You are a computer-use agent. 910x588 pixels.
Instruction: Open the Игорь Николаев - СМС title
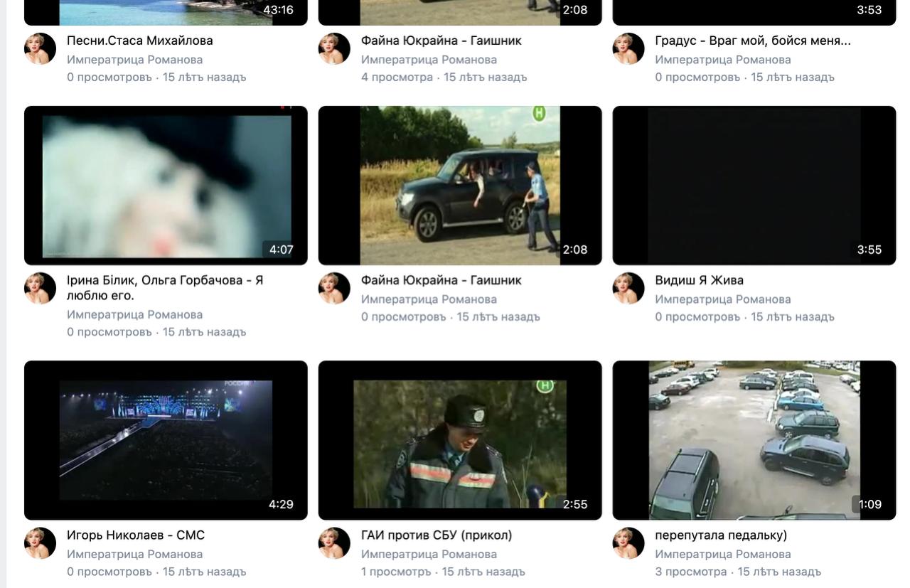pos(136,535)
